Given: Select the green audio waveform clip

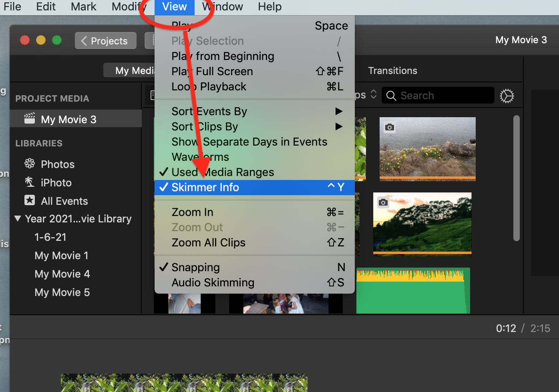Looking at the screenshot, I should click(412, 294).
